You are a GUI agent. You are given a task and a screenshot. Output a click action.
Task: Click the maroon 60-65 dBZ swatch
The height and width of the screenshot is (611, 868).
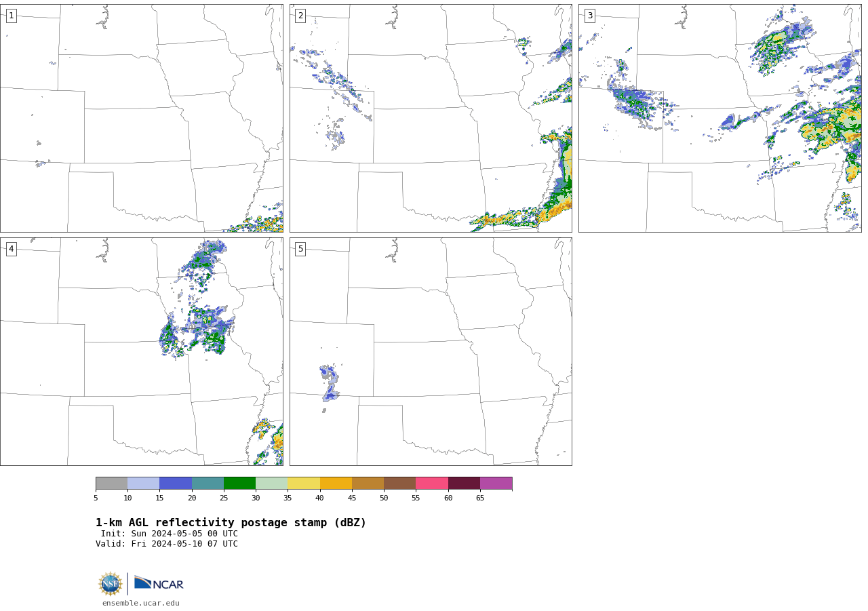[464, 483]
